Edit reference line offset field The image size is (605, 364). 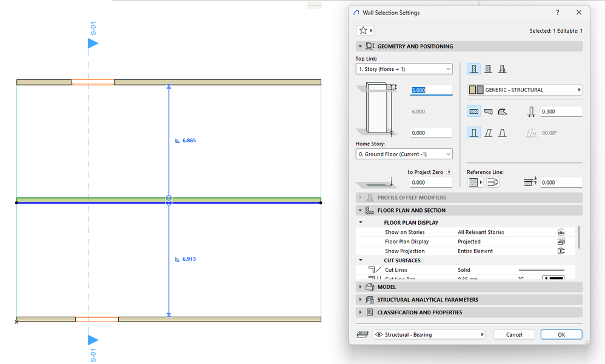pos(561,182)
